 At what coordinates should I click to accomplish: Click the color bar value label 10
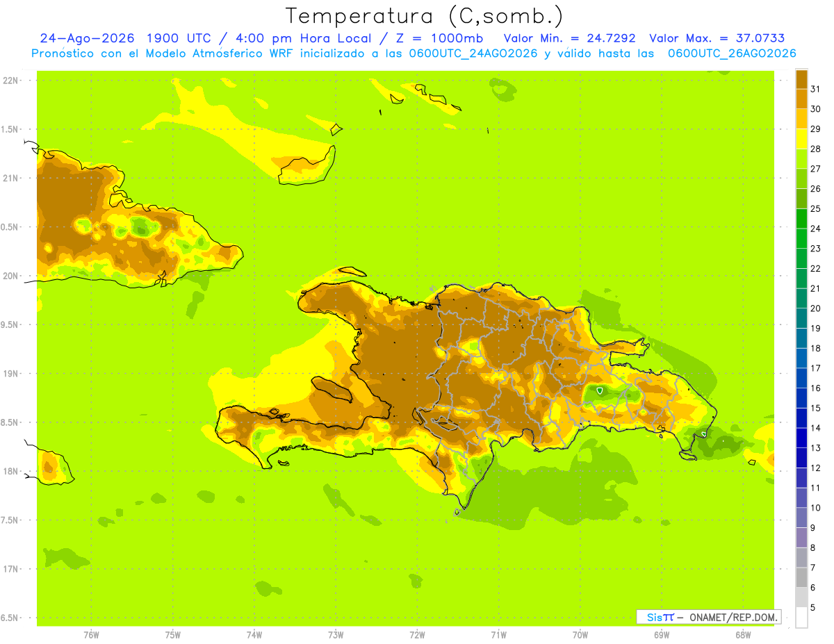point(816,508)
